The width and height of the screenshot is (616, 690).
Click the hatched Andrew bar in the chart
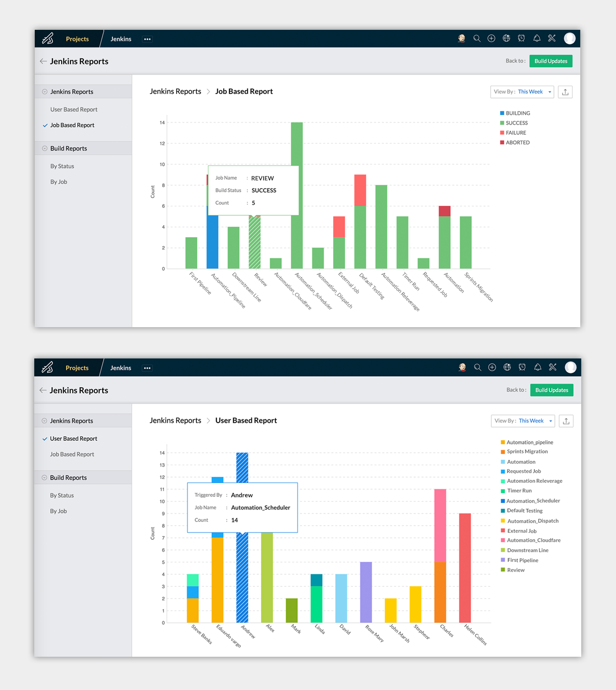point(242,577)
